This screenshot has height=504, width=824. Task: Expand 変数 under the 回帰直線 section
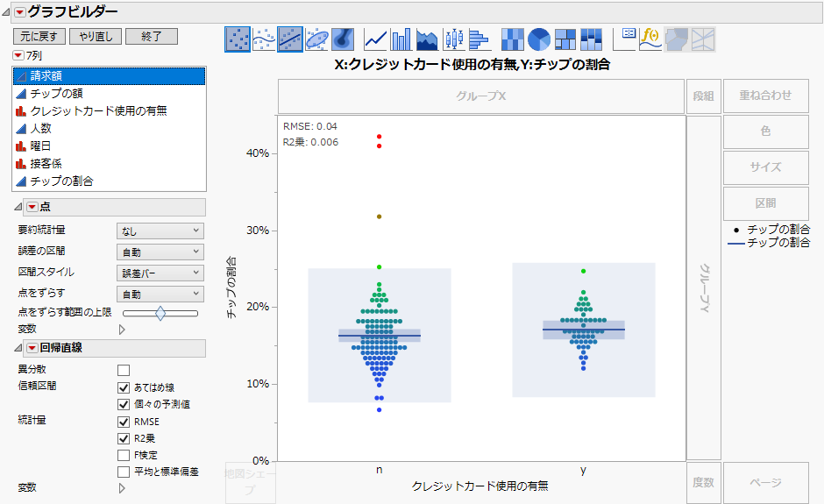point(122,488)
